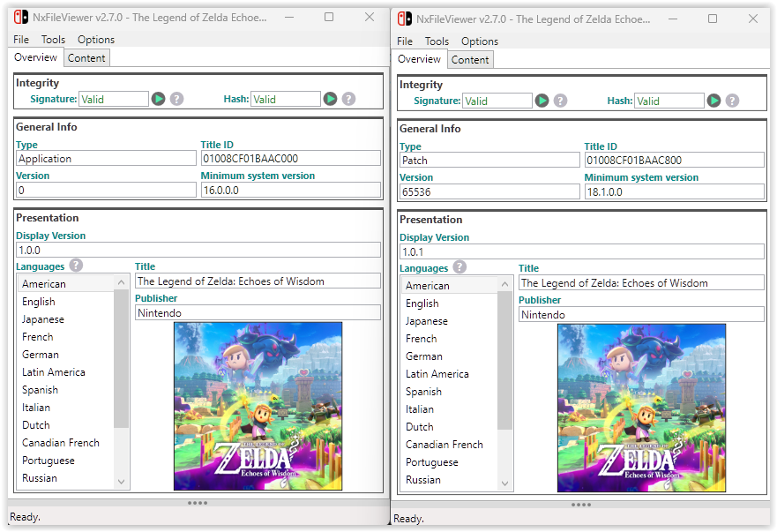Viewport: 777px width, 532px height.
Task: Click Languages help icon in right window
Action: coord(459,267)
